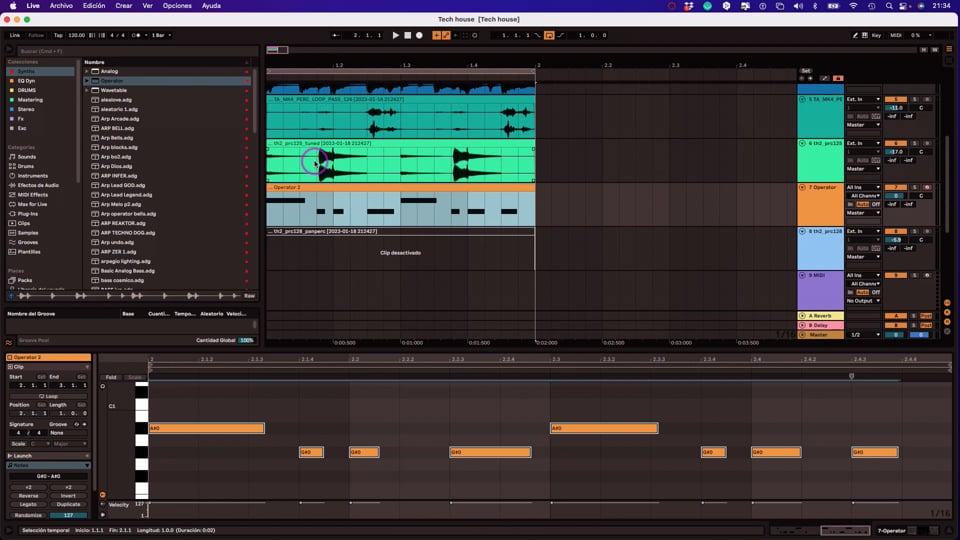Image resolution: width=960 pixels, height=540 pixels.
Task: Toggle the arrangement Loop switch
Action: pyautogui.click(x=549, y=36)
